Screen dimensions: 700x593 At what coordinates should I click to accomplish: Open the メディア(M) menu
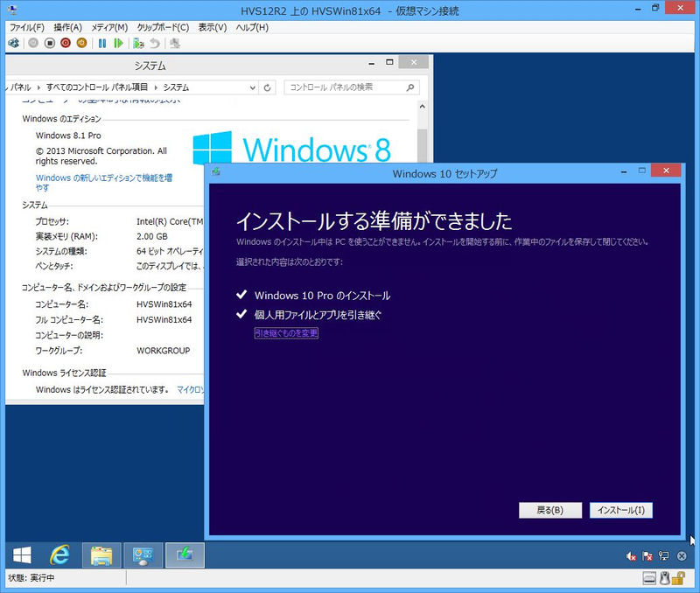(x=109, y=27)
